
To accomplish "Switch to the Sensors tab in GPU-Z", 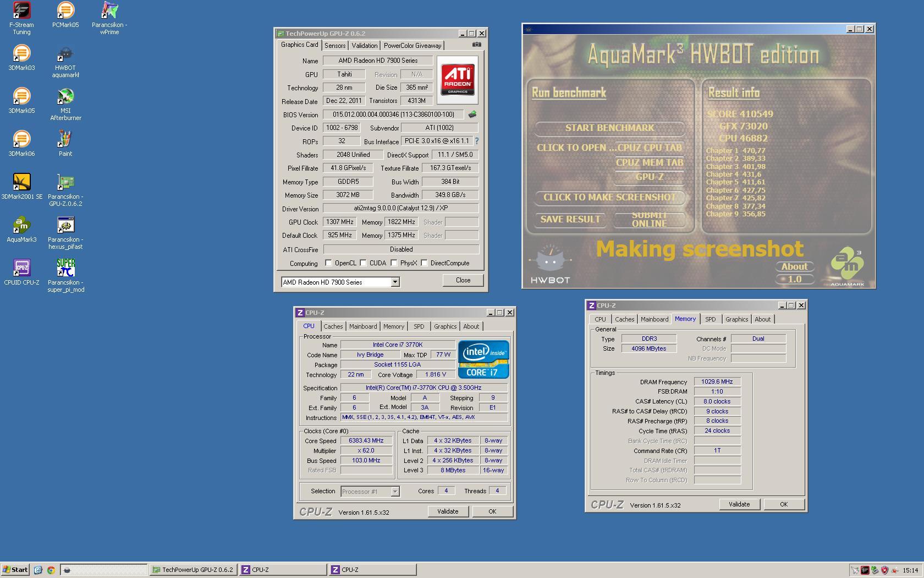I will tap(335, 46).
